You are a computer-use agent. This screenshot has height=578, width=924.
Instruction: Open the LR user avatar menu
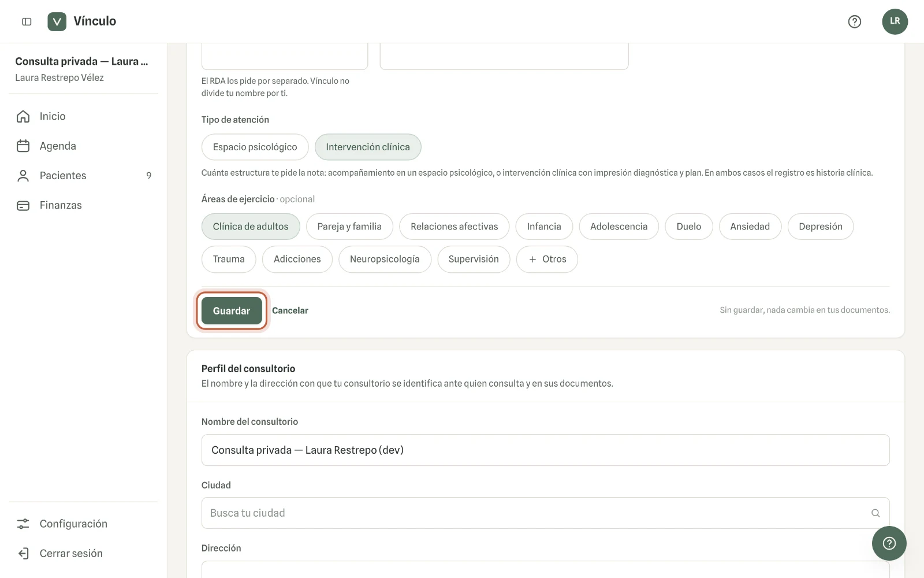click(895, 21)
